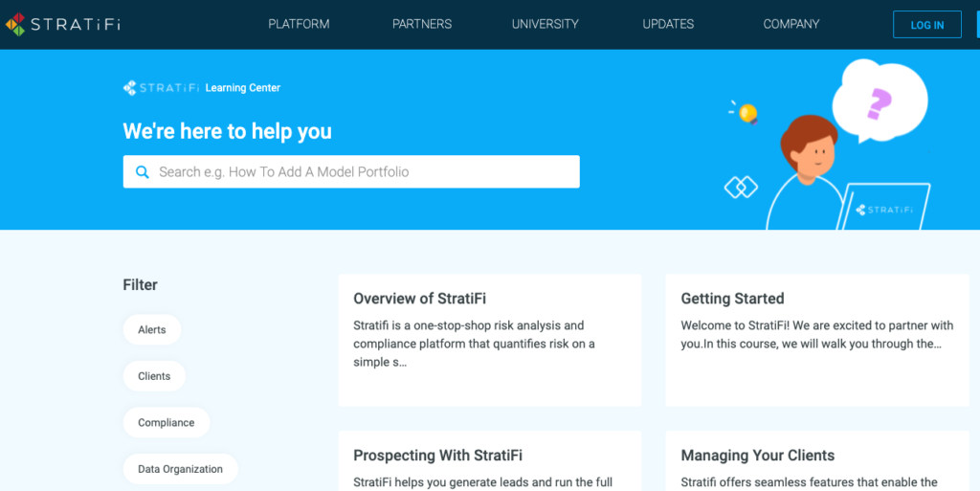This screenshot has width=980, height=491.
Task: Click the person with laptop illustration
Action: pyautogui.click(x=847, y=173)
